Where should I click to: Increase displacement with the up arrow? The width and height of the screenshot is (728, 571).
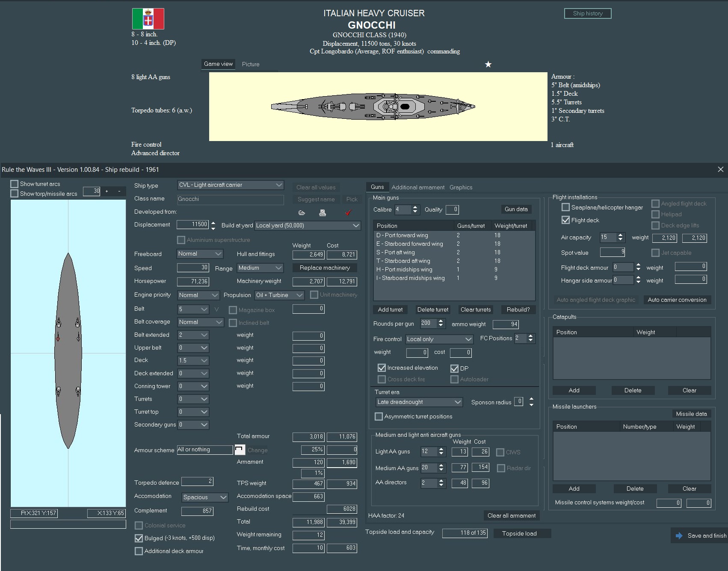tap(213, 222)
